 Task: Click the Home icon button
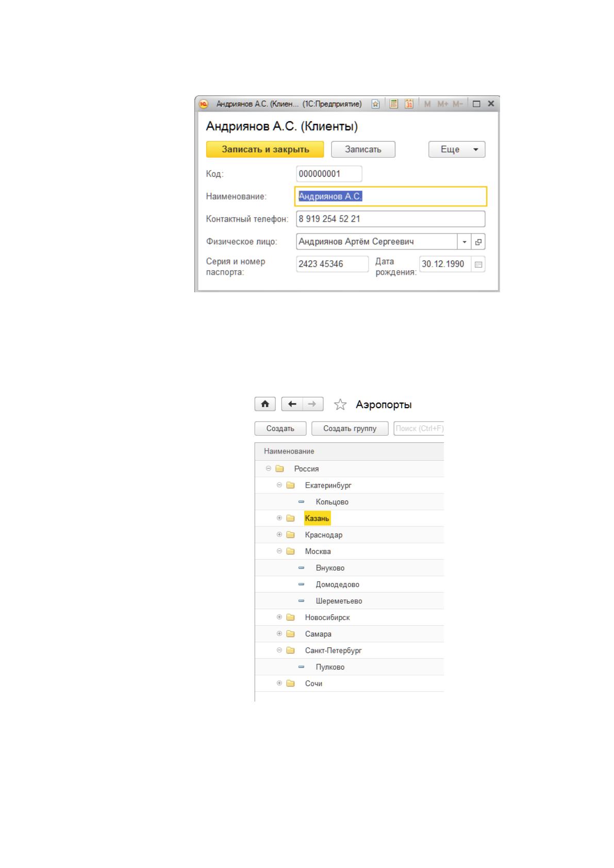point(265,404)
